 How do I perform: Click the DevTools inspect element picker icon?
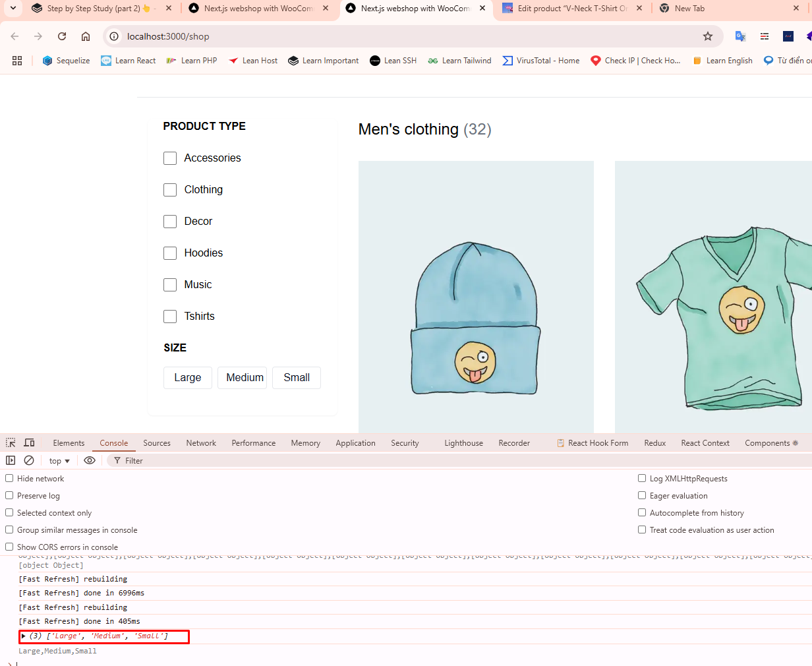click(x=11, y=443)
